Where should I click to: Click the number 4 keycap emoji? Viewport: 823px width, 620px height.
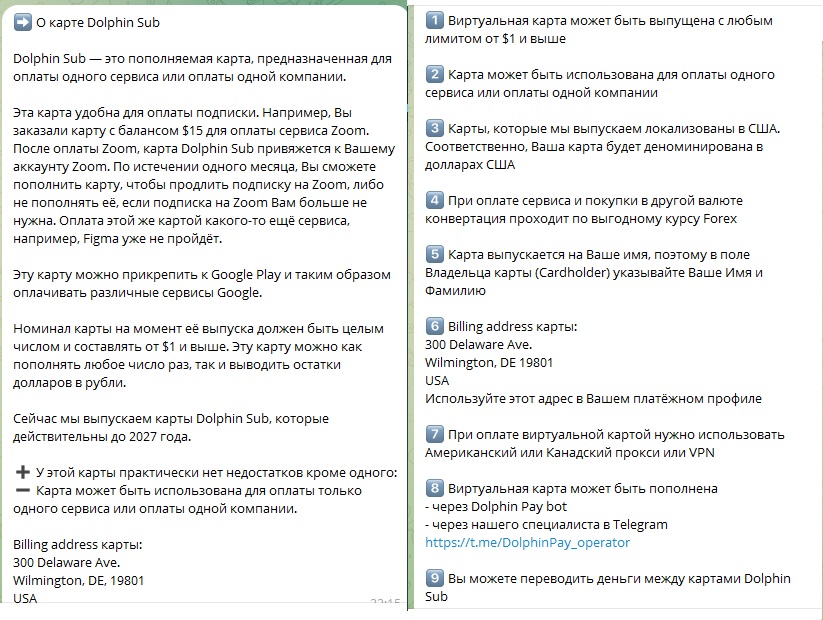click(434, 200)
